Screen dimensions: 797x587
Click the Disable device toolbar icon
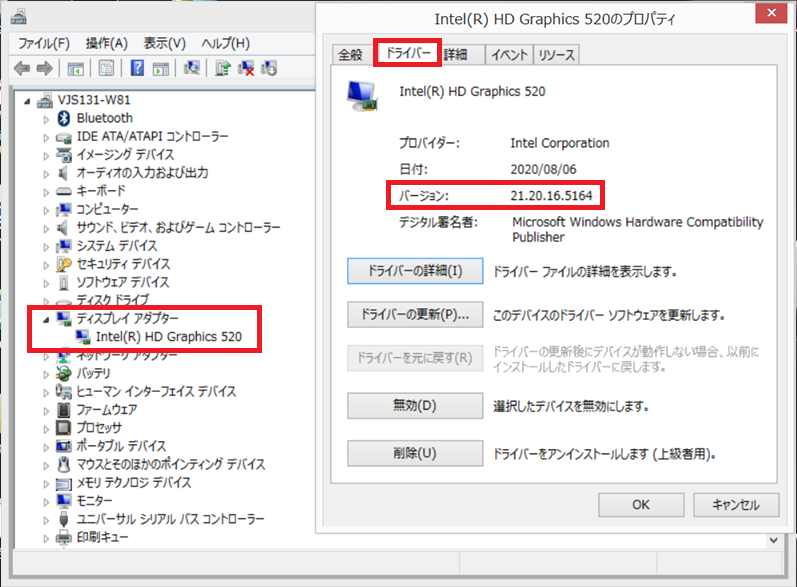click(x=269, y=68)
